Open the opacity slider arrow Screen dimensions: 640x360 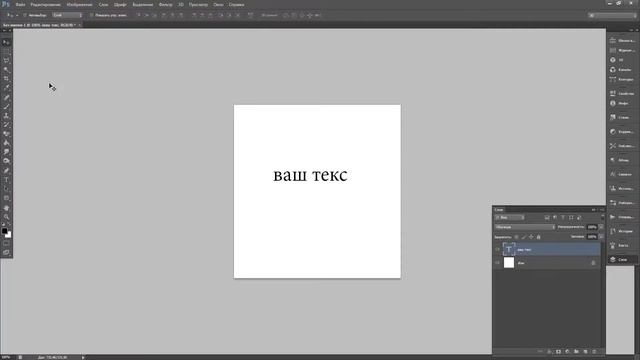(x=601, y=227)
